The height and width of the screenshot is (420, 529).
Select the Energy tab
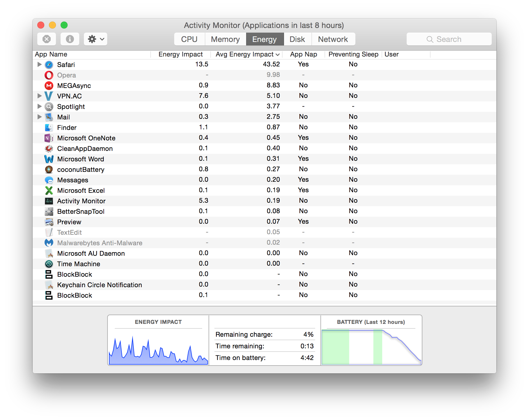pyautogui.click(x=265, y=39)
